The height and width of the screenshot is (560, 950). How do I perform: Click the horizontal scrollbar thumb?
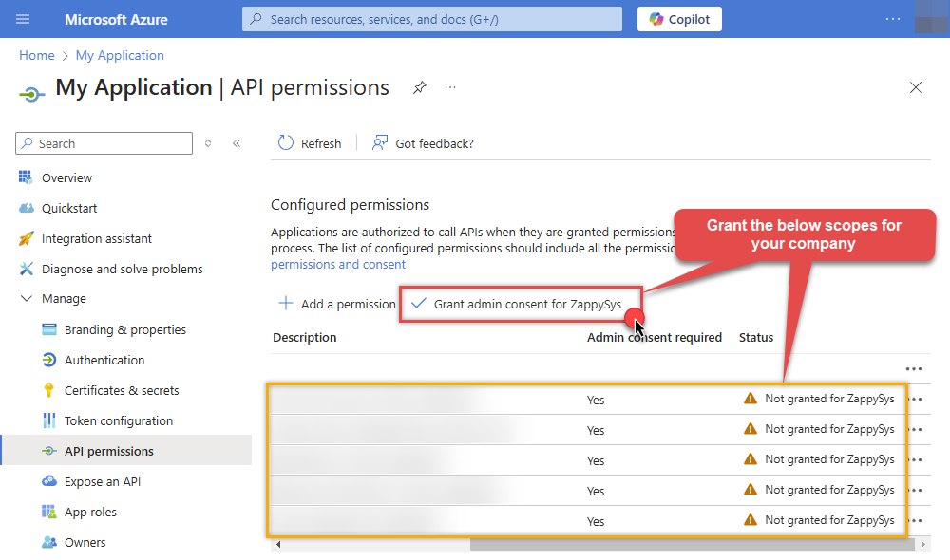[692, 544]
